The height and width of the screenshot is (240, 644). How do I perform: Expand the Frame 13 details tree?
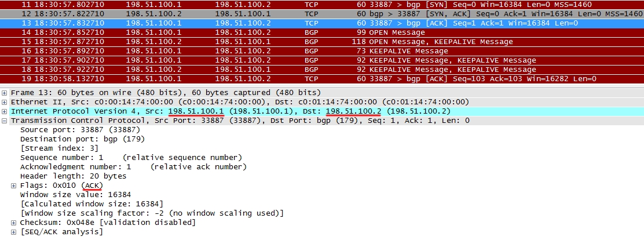tap(5, 93)
